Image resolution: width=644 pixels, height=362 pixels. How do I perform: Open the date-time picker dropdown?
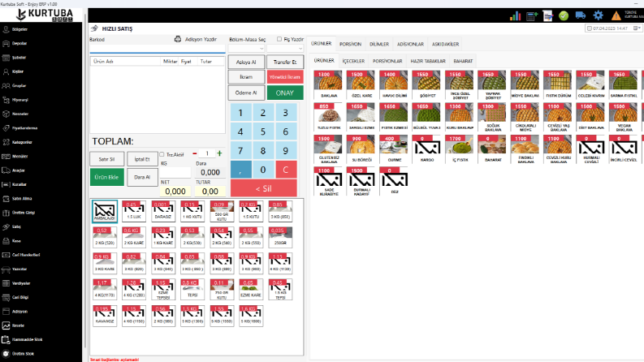coord(637,28)
